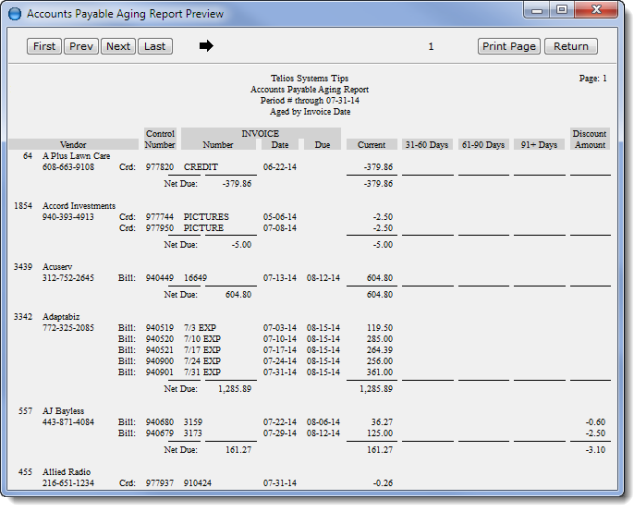Select the 61-90 Days column header
This screenshot has width=640, height=512.
(x=483, y=145)
